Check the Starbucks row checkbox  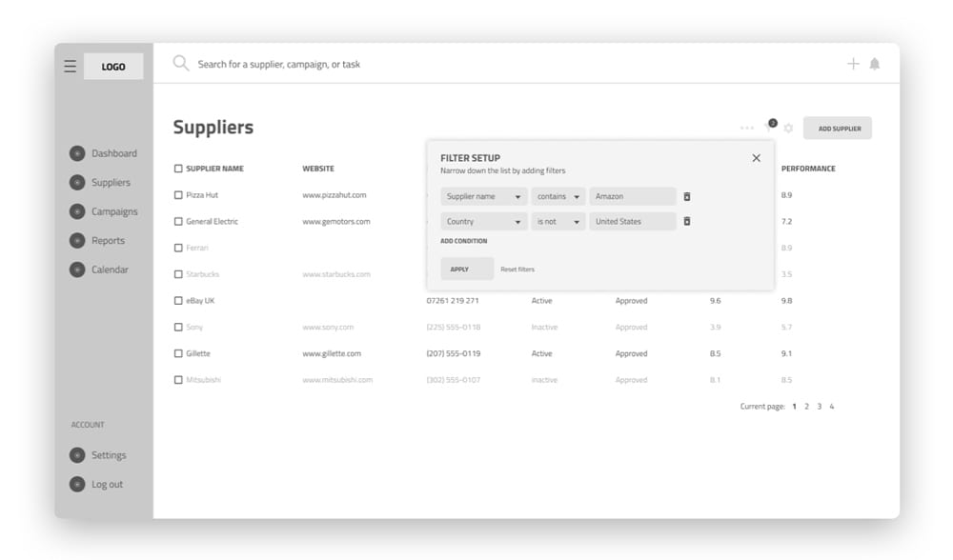[178, 274]
